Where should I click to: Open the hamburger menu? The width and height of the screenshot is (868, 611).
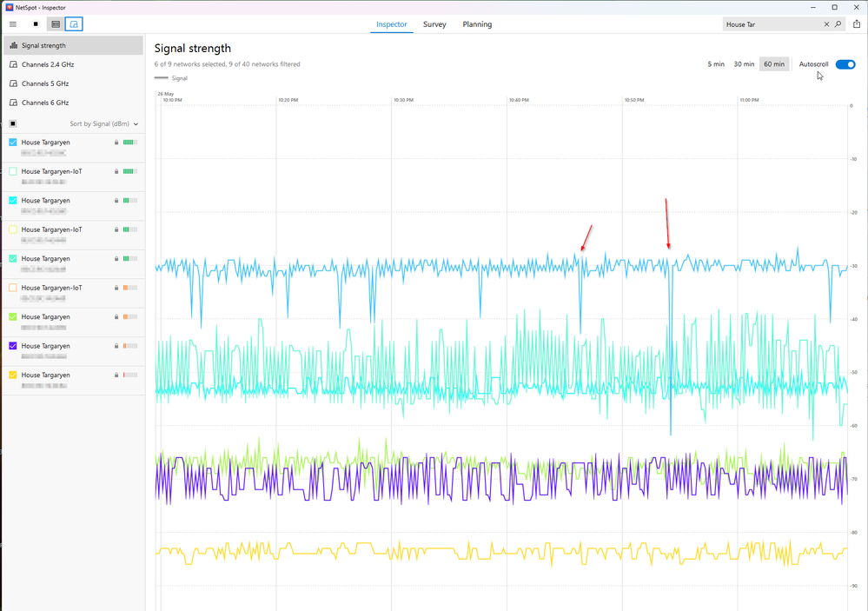tap(12, 24)
